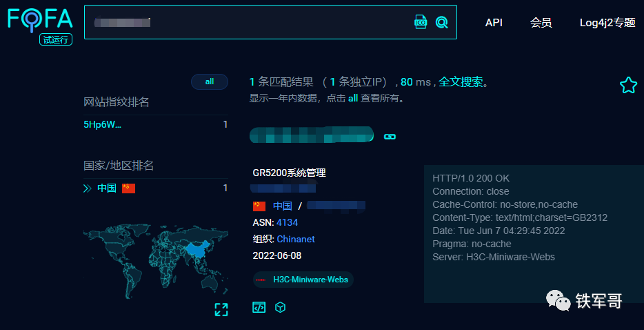Select the 5Hp6W... fingerprint entry
This screenshot has height=330, width=644.
102,125
